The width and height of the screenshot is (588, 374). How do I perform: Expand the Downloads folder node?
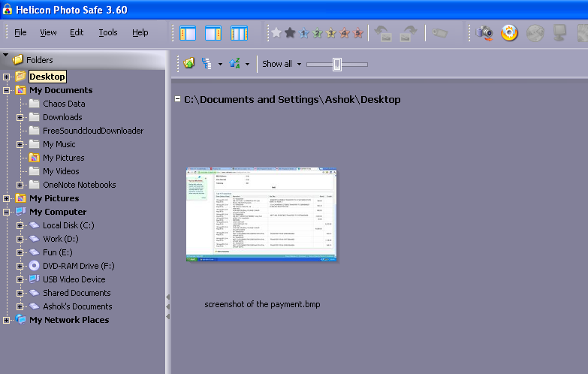click(20, 117)
